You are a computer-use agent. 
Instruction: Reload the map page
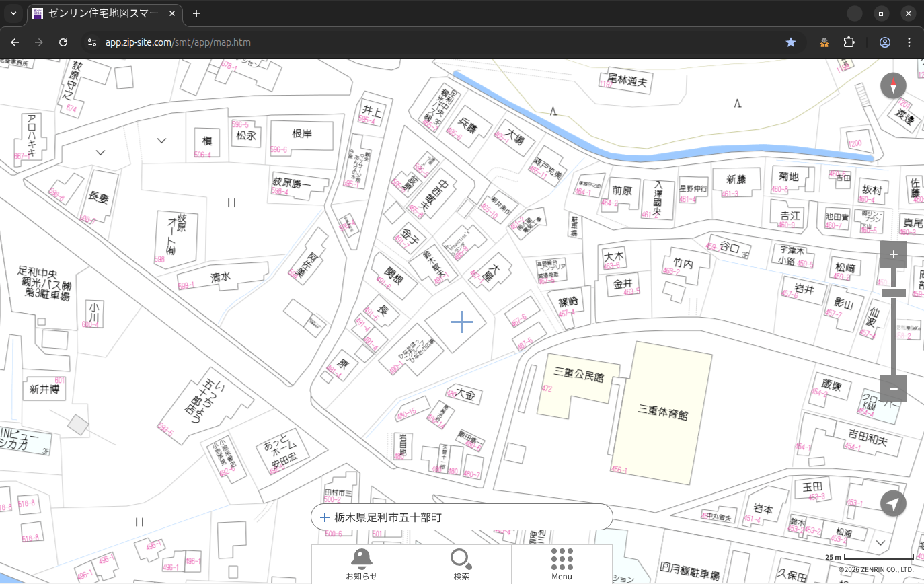click(x=63, y=42)
